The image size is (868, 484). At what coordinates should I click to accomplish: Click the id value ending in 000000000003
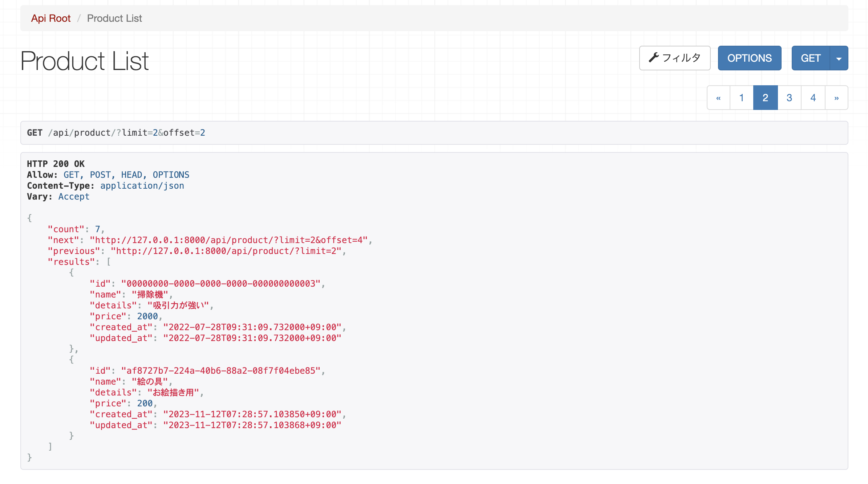coord(221,284)
